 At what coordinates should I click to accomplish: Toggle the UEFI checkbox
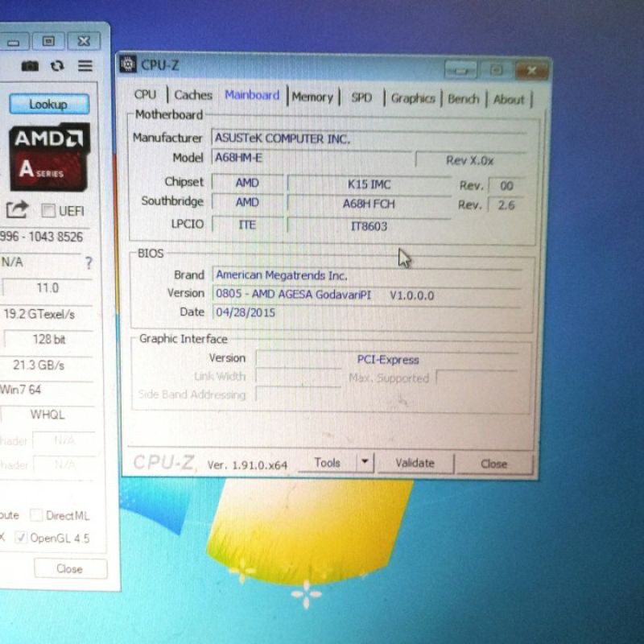(49, 211)
